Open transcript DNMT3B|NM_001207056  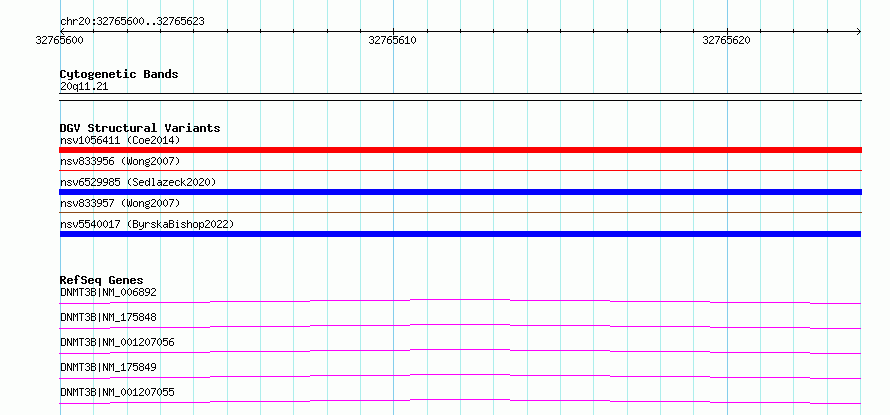tap(117, 342)
